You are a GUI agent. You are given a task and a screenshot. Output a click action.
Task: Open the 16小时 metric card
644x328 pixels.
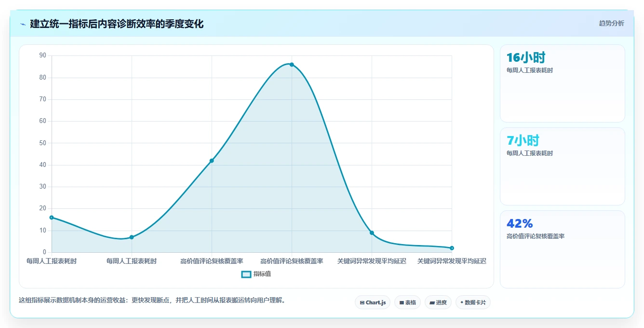click(563, 83)
